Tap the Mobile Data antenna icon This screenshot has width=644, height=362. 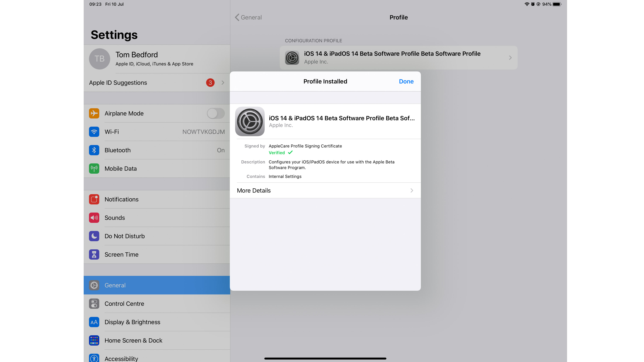click(x=94, y=169)
